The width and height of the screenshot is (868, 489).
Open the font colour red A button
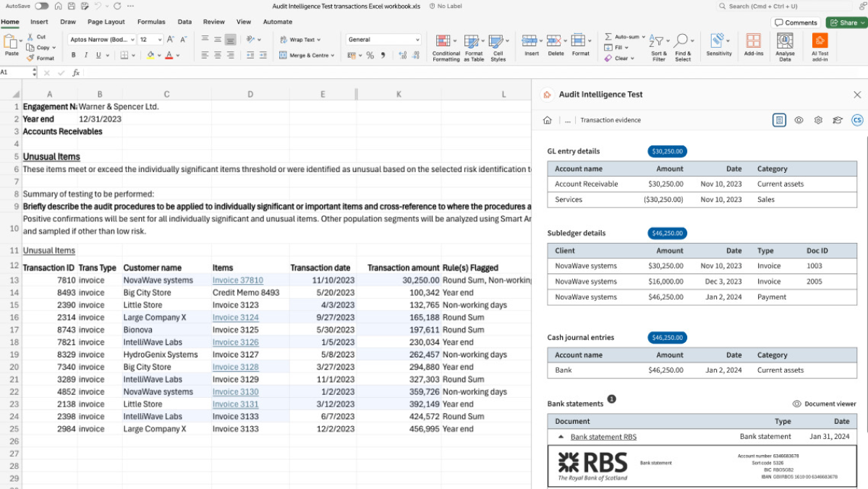point(169,55)
